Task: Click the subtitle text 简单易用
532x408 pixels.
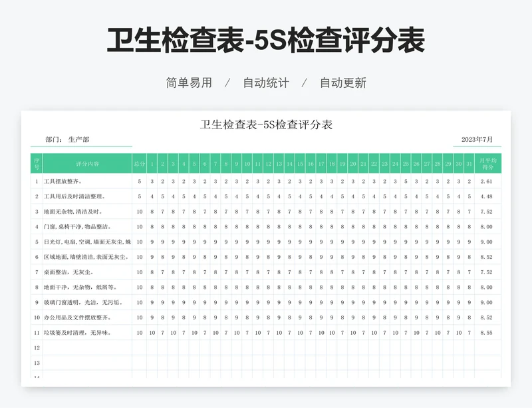Action: click(x=189, y=83)
